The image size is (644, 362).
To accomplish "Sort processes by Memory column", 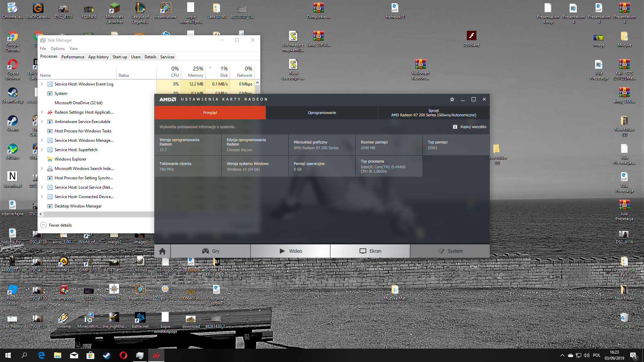I will (196, 72).
